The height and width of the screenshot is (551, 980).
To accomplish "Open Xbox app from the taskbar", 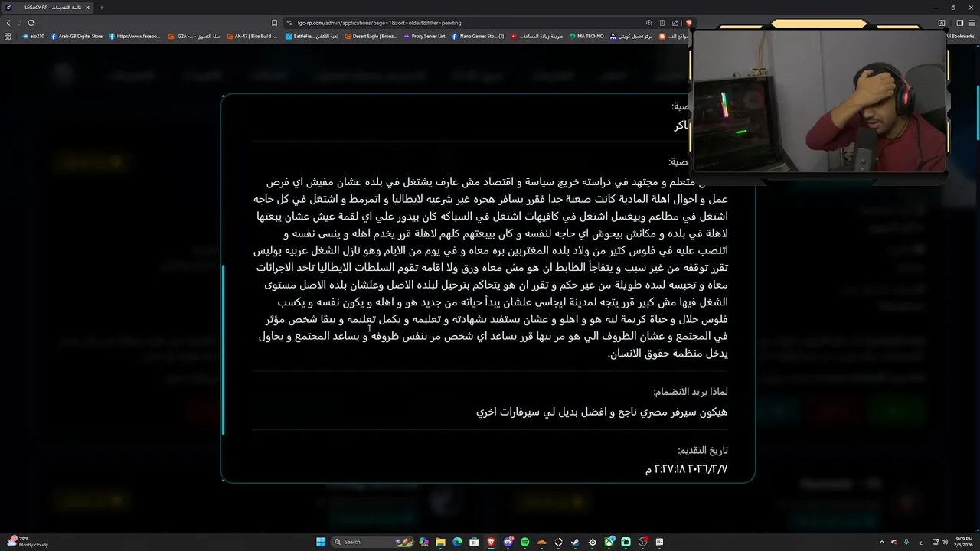I will [609, 542].
